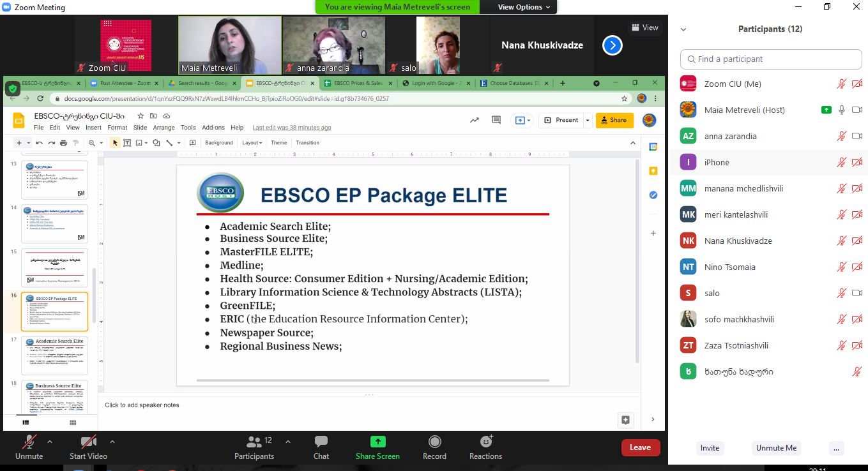868x471 pixels.
Task: Click the Unmute microphone icon
Action: [x=29, y=442]
